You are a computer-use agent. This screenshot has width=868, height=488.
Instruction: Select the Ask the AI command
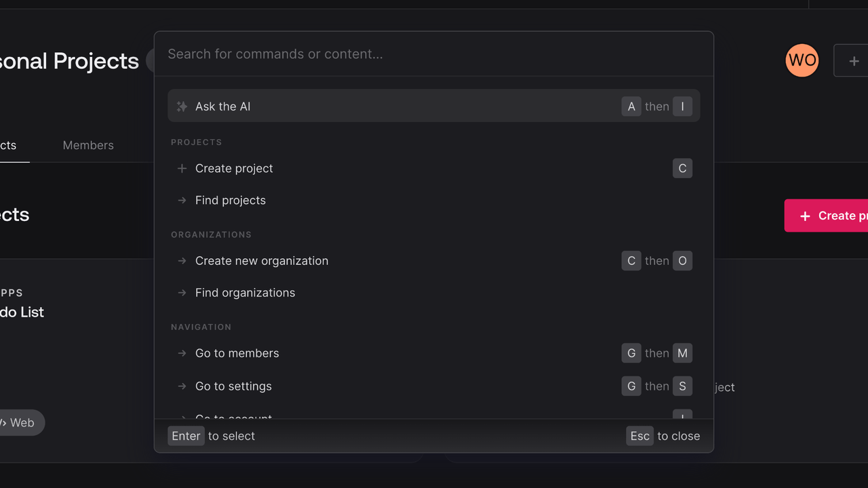coord(434,106)
